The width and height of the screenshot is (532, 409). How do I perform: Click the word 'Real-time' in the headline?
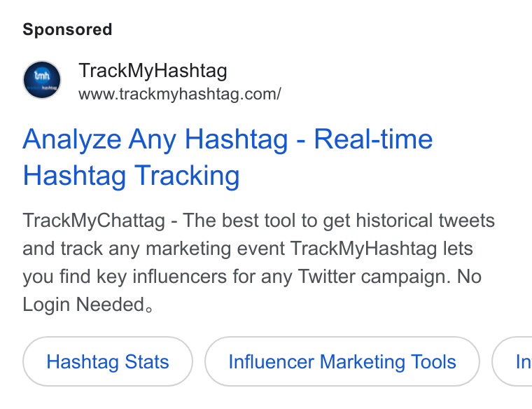pos(373,139)
